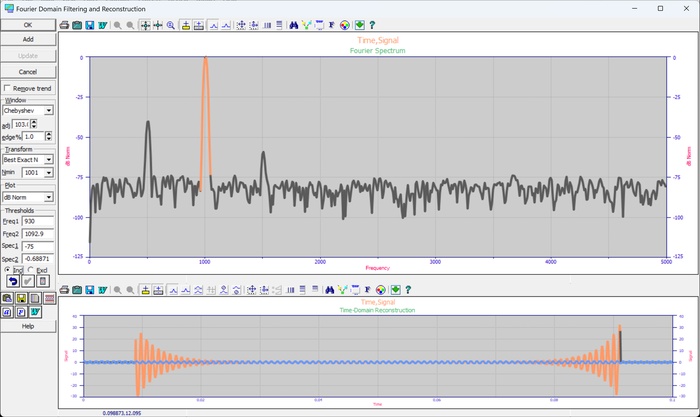Toggle the second crosshair cursor icon in spectrum toolbar
This screenshot has height=417, width=700.
tap(158, 25)
